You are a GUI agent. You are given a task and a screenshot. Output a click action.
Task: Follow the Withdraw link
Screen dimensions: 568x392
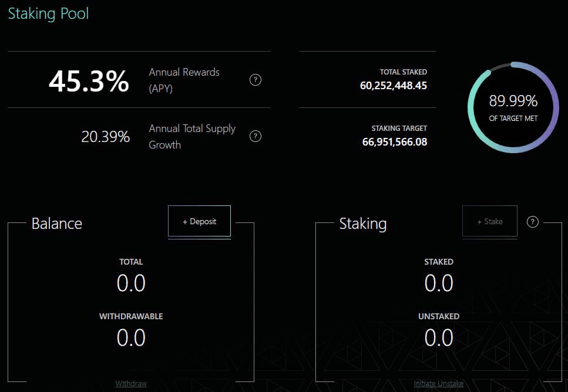[x=131, y=384]
